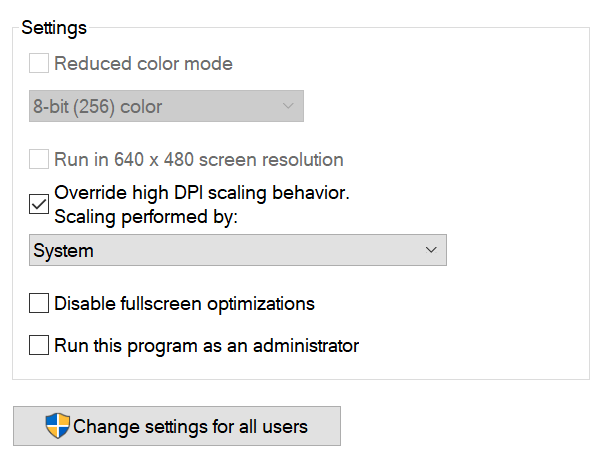Click the System text in scaling combo box
Image resolution: width=606 pixels, height=469 pixels.
pos(63,250)
